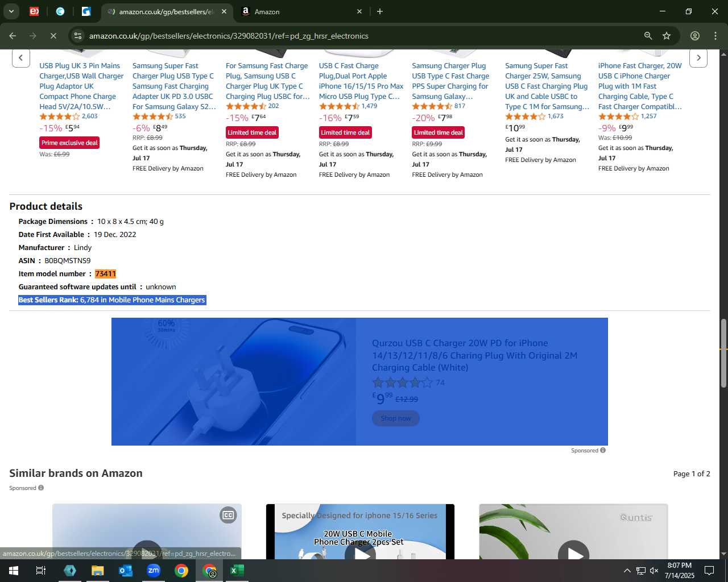The image size is (728, 582).
Task: Click the Qurzou USB C Charger ad title
Action: point(474,355)
